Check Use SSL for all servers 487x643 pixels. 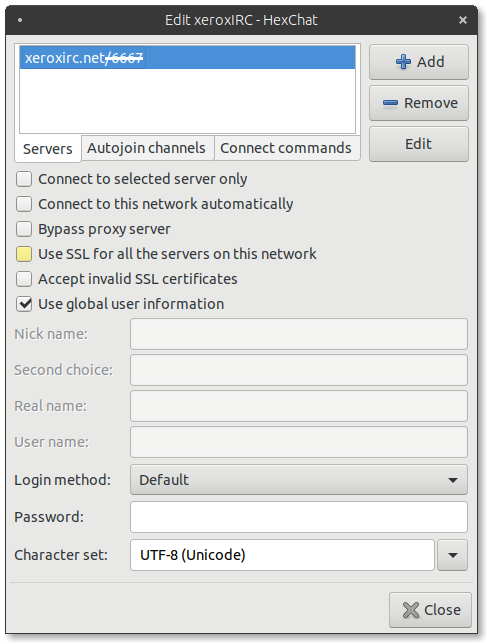pyautogui.click(x=24, y=254)
